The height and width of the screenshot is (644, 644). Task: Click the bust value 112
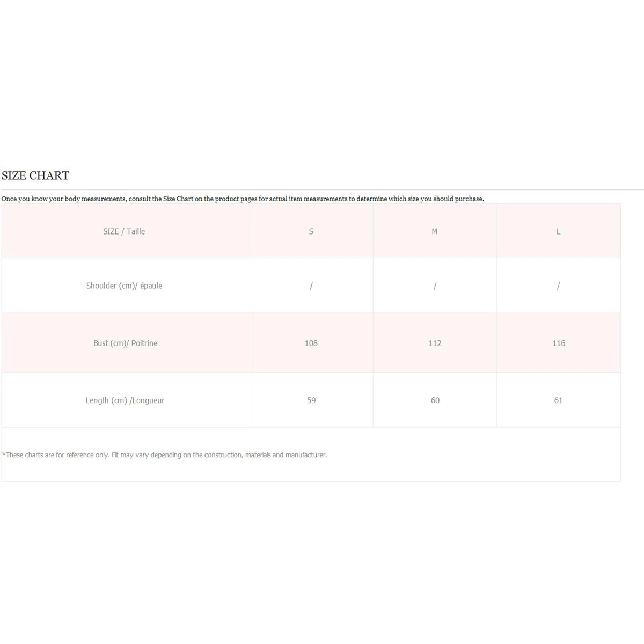(x=435, y=343)
